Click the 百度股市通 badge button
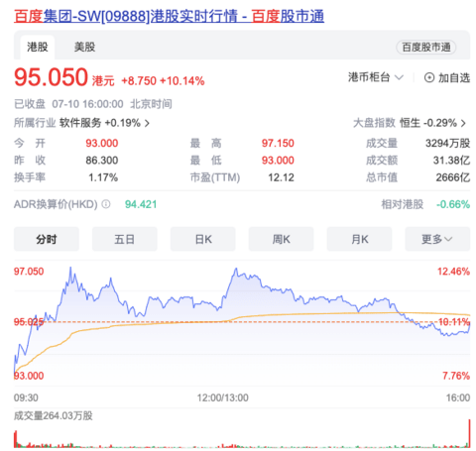Screen dimensions: 476x451 tap(426, 47)
